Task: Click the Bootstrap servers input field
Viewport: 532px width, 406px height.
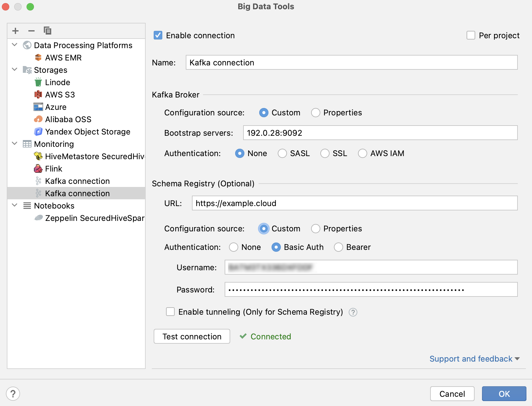Action: tap(380, 133)
